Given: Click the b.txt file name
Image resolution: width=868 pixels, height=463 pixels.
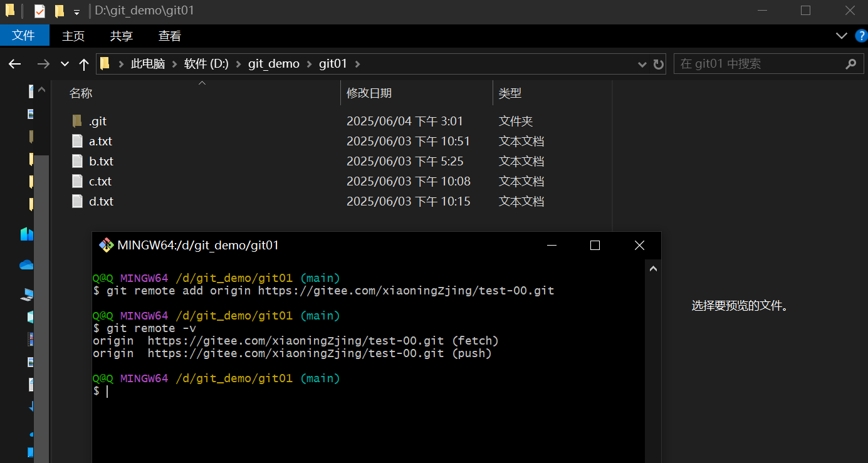Looking at the screenshot, I should pyautogui.click(x=101, y=162).
